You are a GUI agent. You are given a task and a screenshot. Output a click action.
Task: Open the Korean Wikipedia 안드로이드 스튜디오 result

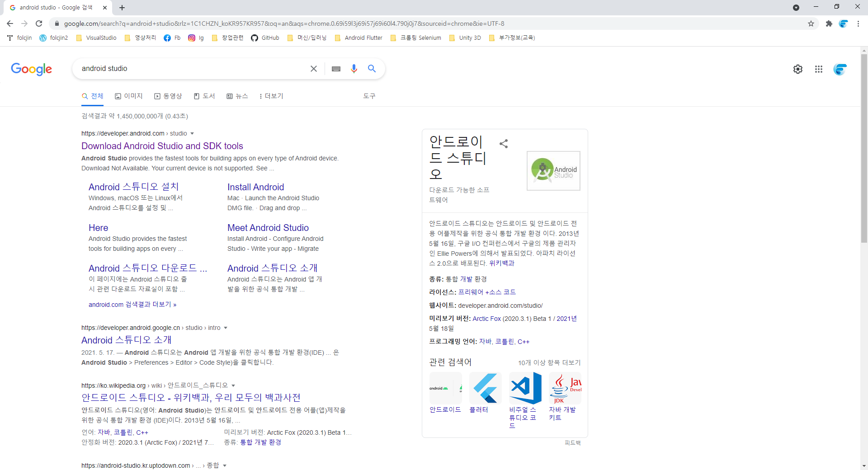point(191,398)
